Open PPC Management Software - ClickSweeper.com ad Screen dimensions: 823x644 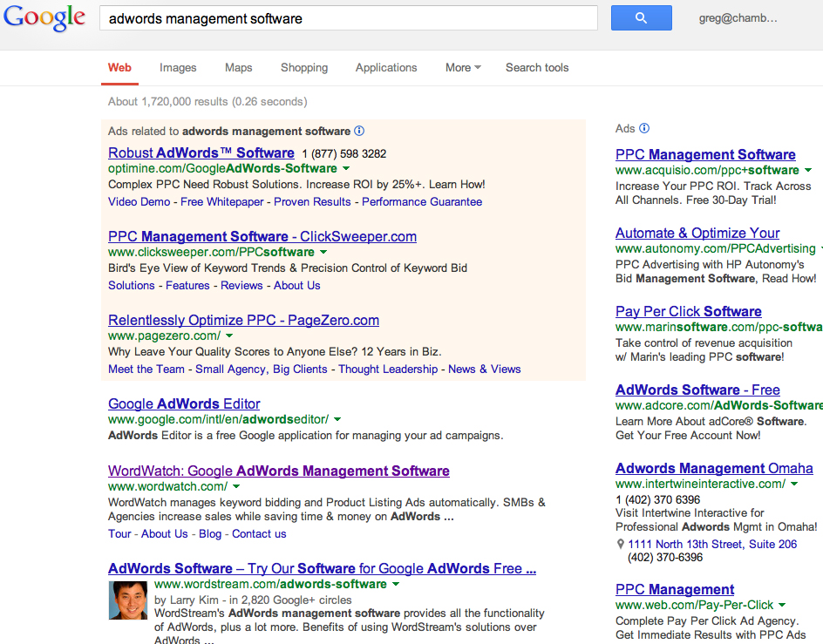tap(262, 236)
